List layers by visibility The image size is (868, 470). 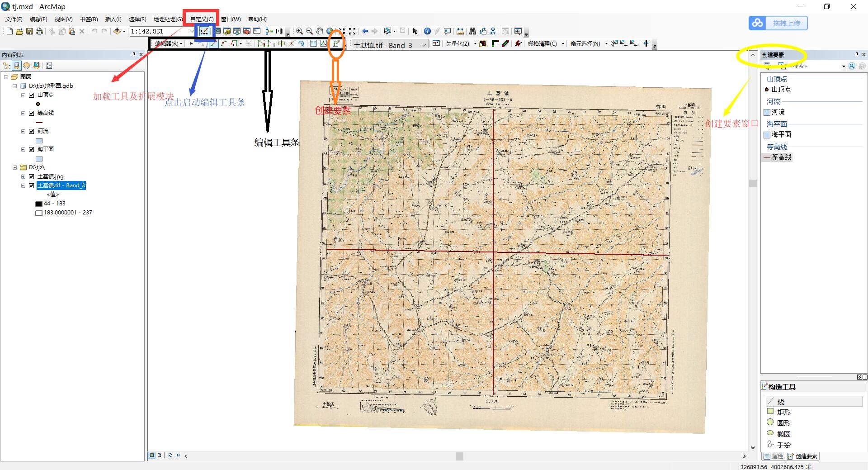pos(27,66)
